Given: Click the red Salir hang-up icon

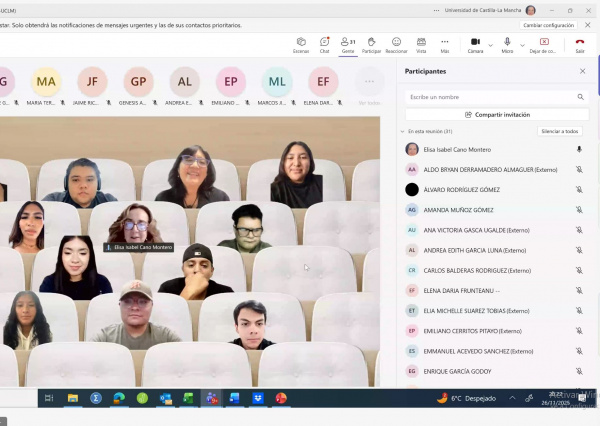Looking at the screenshot, I should pyautogui.click(x=580, y=43).
